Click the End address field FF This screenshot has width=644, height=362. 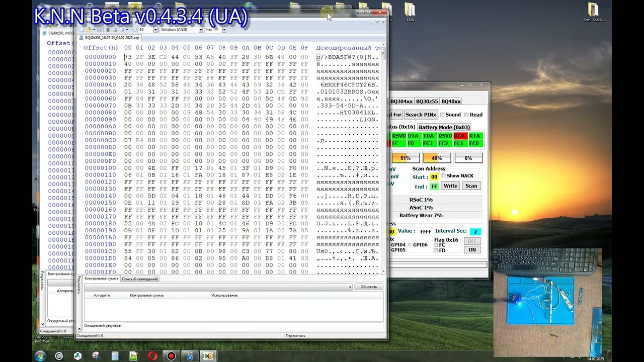[x=434, y=187]
